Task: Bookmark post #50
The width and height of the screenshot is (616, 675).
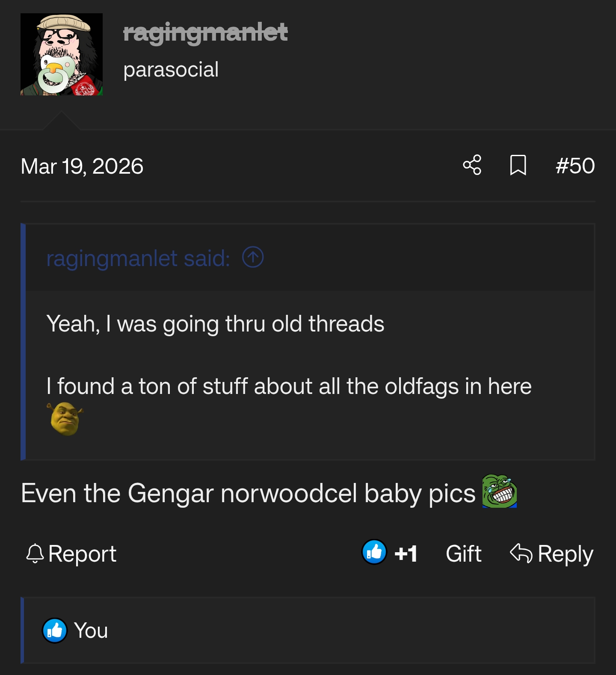Action: tap(518, 165)
